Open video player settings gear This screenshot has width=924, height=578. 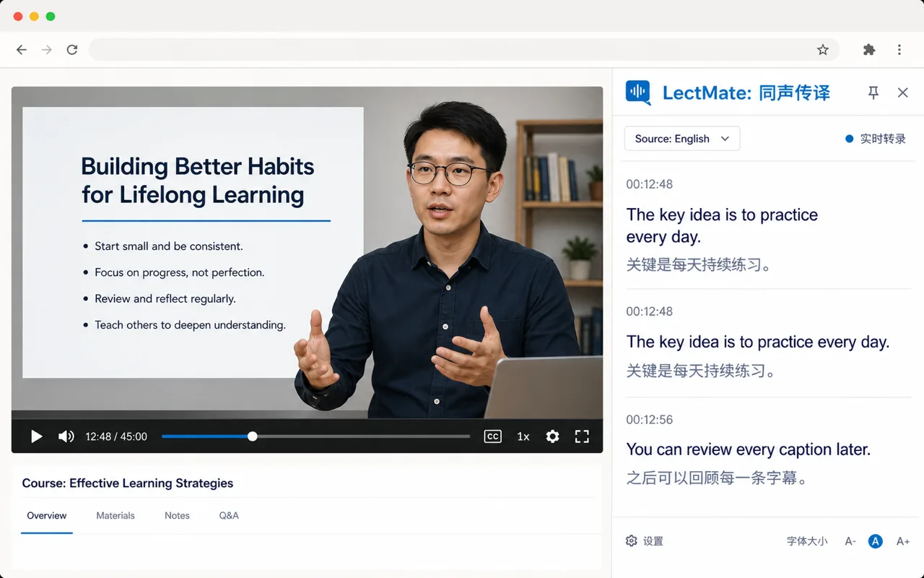pos(552,436)
